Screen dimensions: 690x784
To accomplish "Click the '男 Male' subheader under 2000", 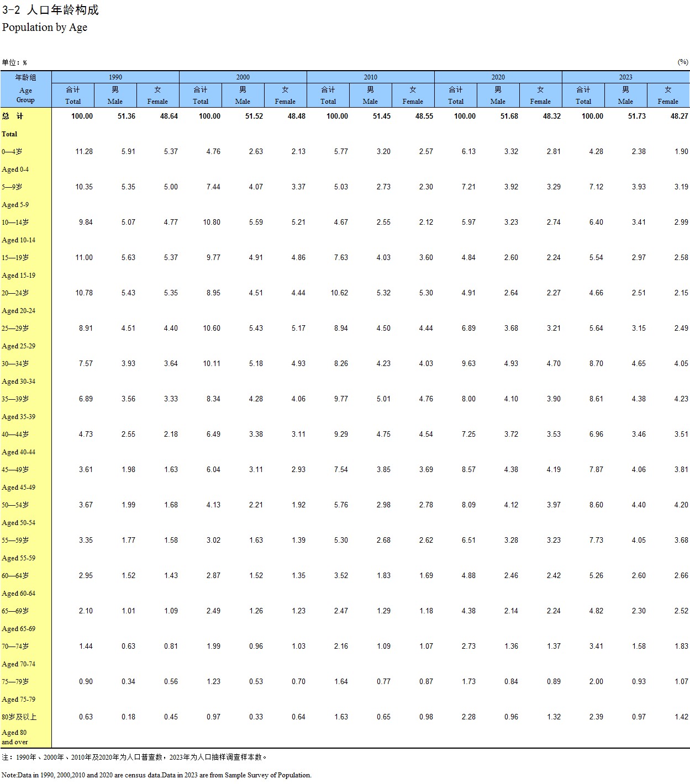I will coord(243,95).
